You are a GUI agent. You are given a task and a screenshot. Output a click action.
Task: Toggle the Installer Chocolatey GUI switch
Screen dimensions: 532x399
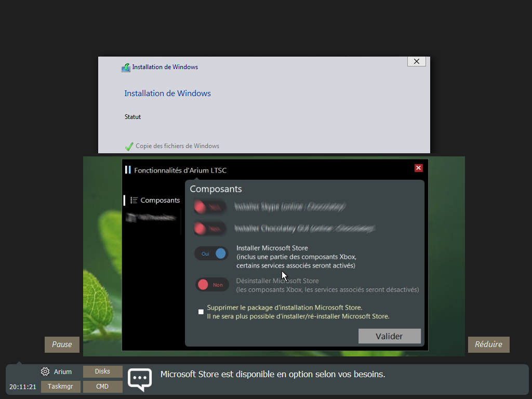point(210,229)
